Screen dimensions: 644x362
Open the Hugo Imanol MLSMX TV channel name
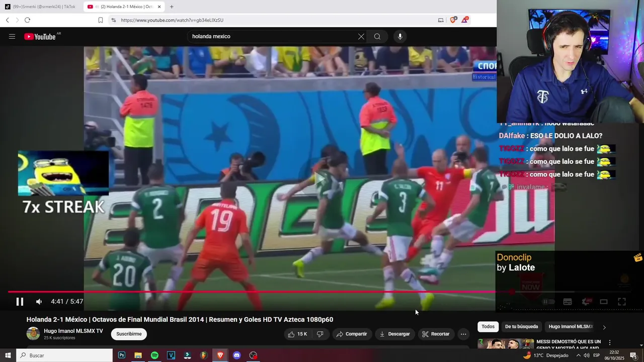coord(73,331)
